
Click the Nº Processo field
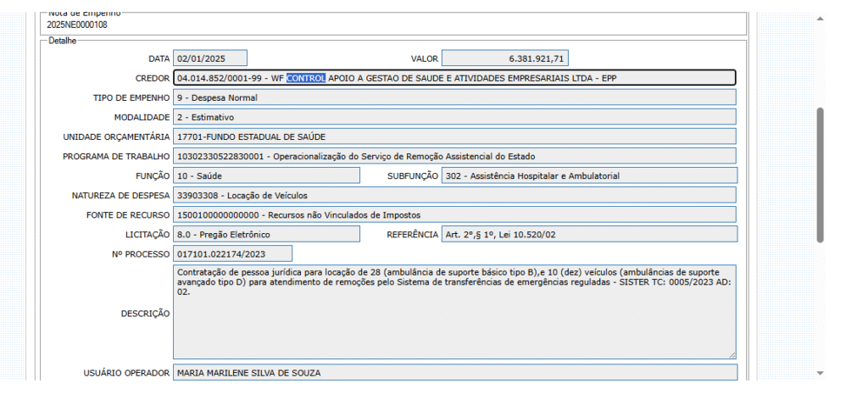coord(233,253)
